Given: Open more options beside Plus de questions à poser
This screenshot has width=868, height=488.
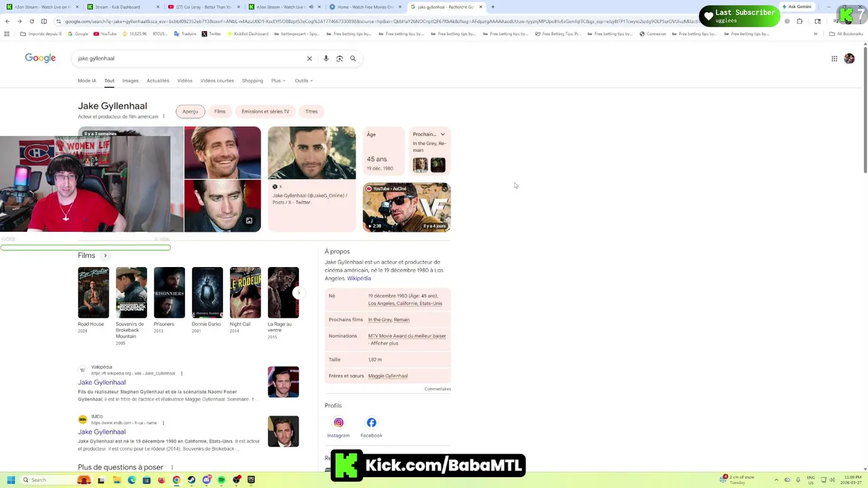Looking at the screenshot, I should pos(172,467).
